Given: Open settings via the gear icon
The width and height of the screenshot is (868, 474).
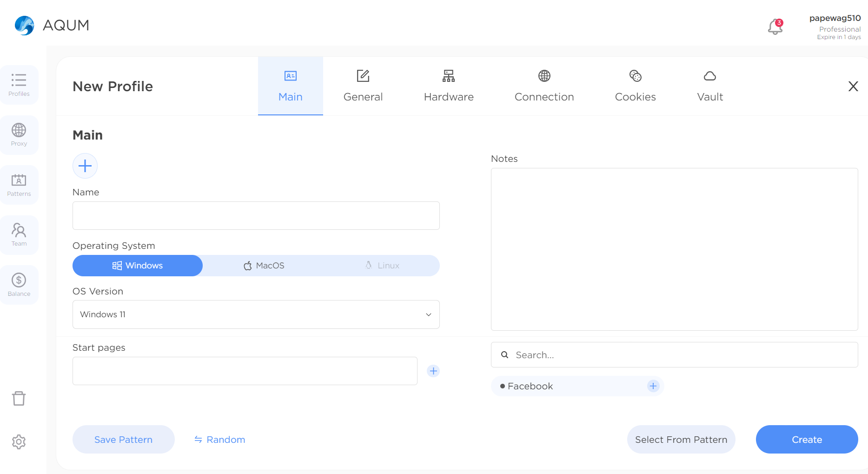Looking at the screenshot, I should [19, 441].
